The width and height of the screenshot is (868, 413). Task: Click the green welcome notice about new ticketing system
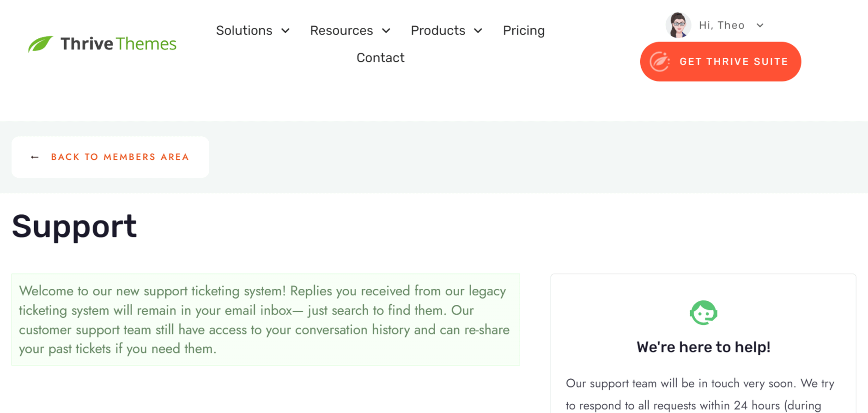click(x=266, y=320)
